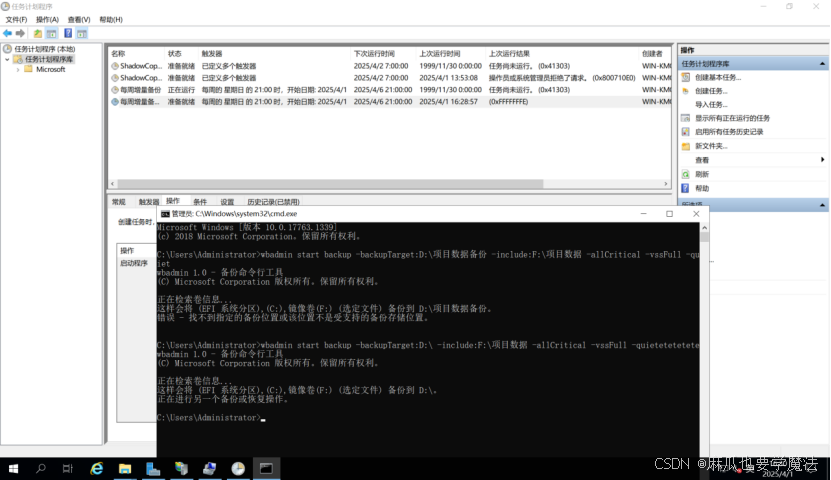Switch to the 常规 tab

(119, 202)
